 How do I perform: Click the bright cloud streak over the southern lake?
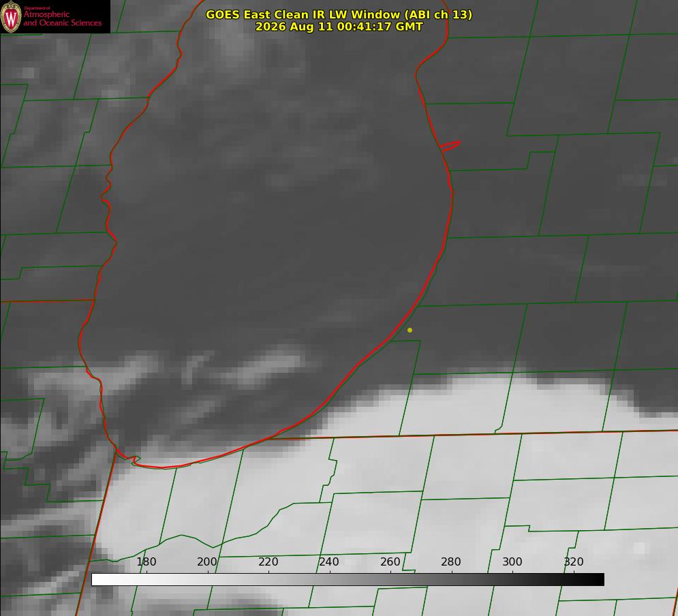coord(269,365)
